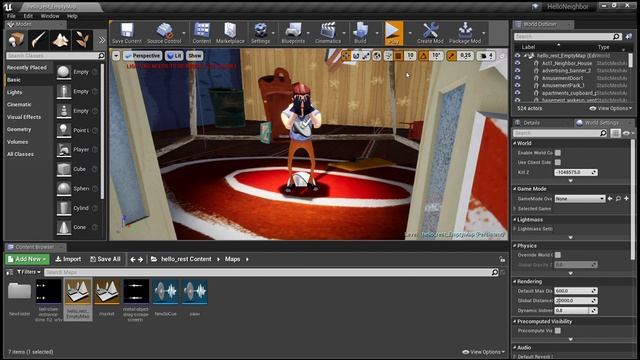
Task: Select the Landscape mode icon
Action: click(x=60, y=40)
